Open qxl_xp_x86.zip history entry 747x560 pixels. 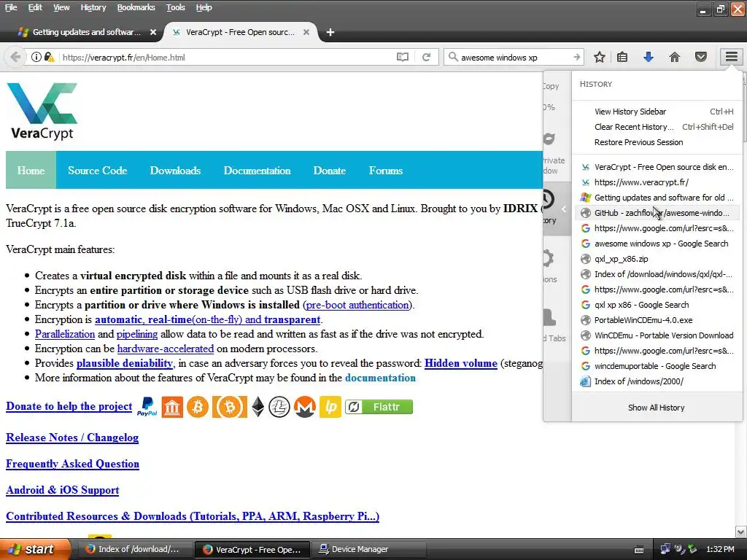(x=657, y=259)
